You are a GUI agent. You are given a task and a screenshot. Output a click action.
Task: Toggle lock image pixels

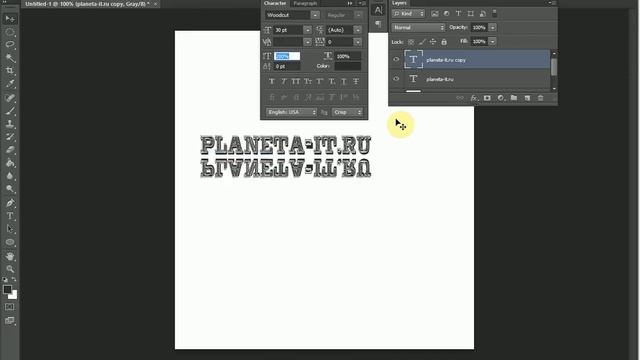422,42
